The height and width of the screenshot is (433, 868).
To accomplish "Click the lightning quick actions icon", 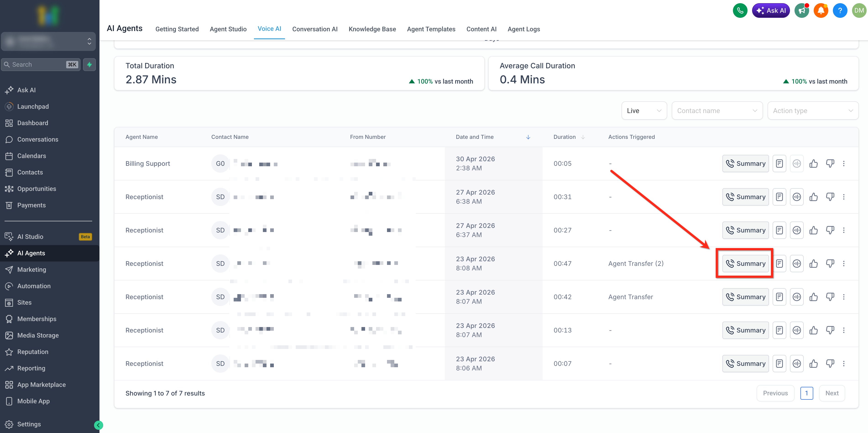I will (x=89, y=65).
